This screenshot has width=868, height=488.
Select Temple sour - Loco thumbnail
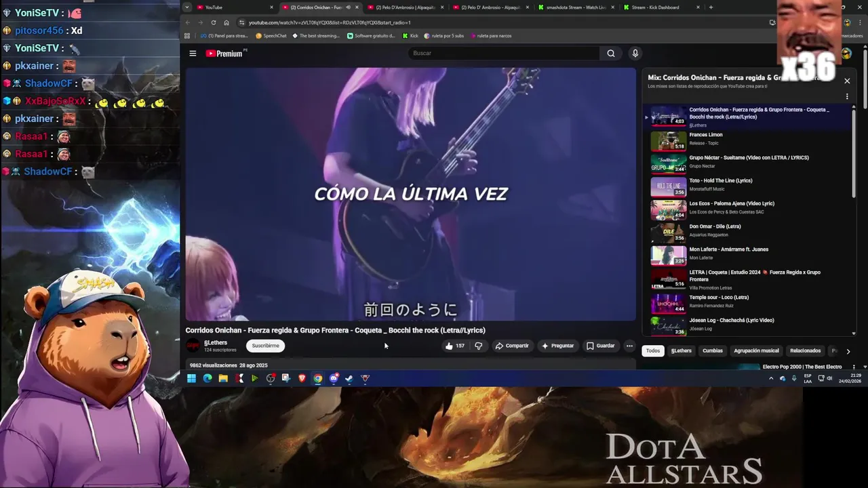[669, 304]
